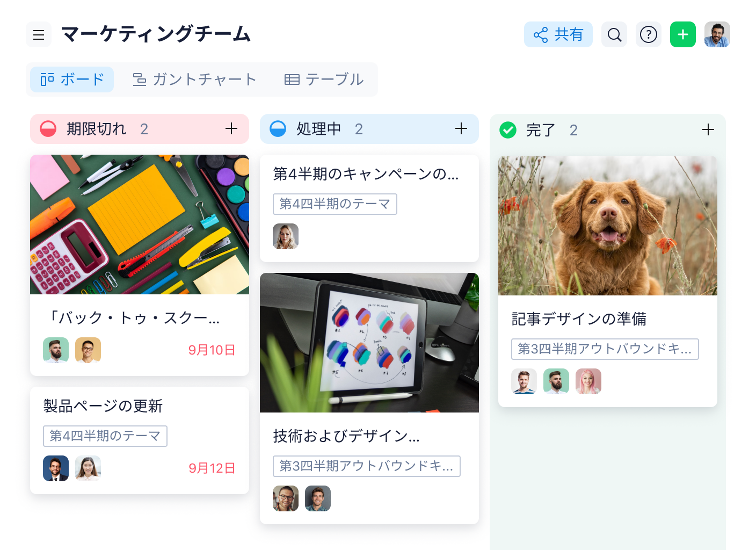Click the 共有 share button
The width and height of the screenshot is (756, 550).
[558, 35]
